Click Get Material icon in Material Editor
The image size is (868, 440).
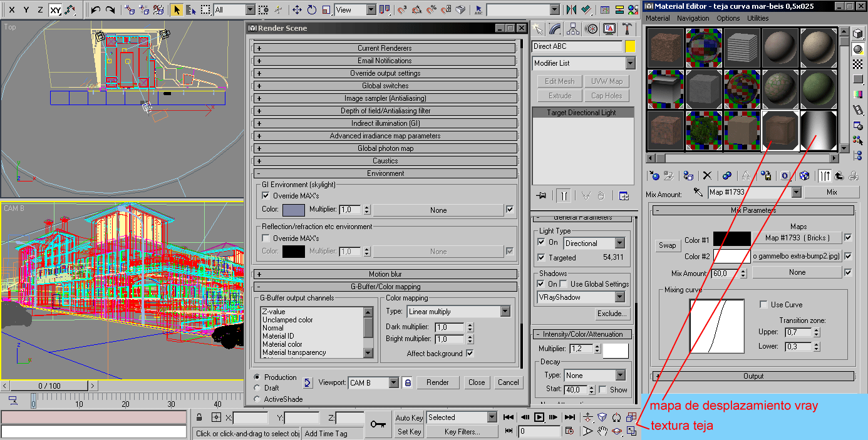click(x=654, y=176)
